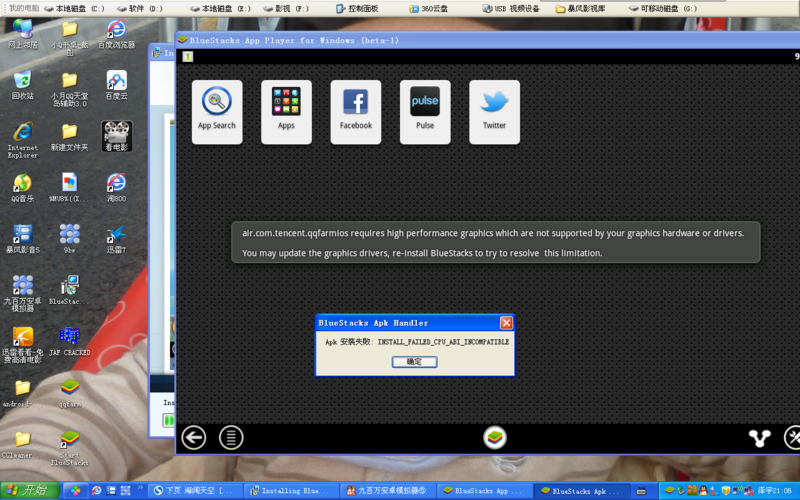This screenshot has width=800, height=500.
Task: Select the Internet Explorer desktop icon
Action: [x=22, y=140]
